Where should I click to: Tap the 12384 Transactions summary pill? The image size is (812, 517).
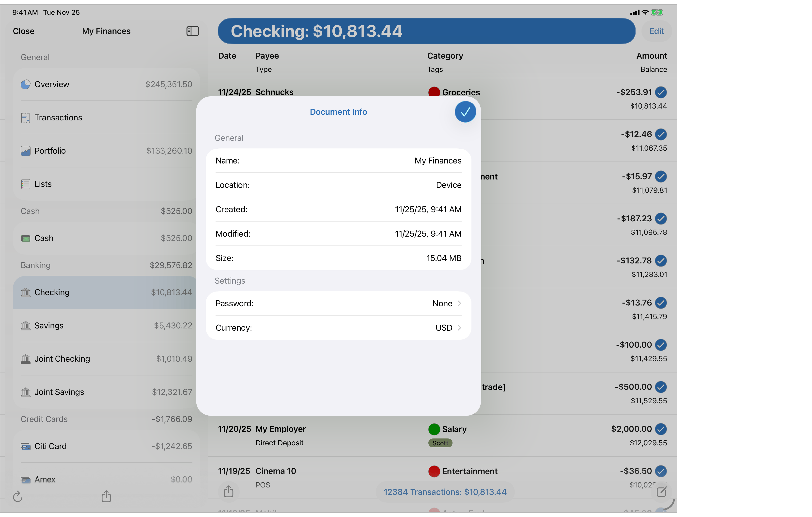pyautogui.click(x=445, y=492)
